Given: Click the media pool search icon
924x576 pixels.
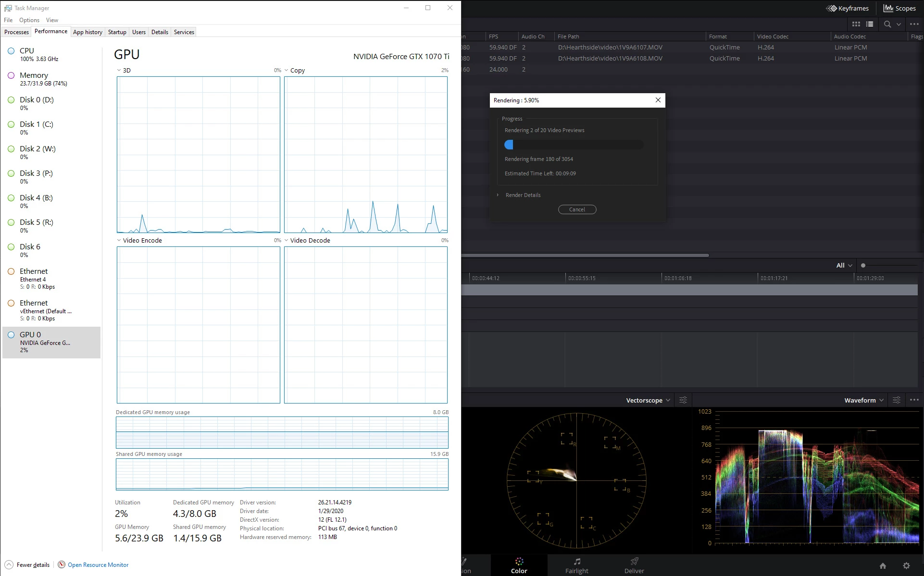Looking at the screenshot, I should click(x=887, y=24).
